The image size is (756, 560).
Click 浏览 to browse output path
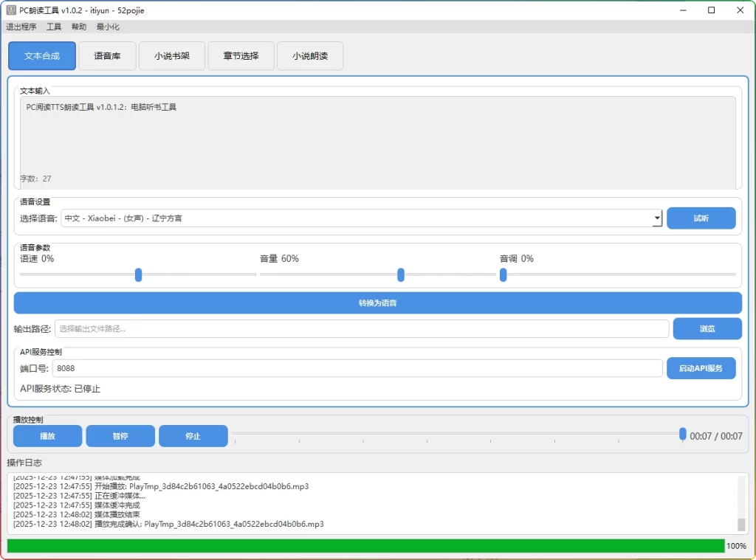[707, 328]
